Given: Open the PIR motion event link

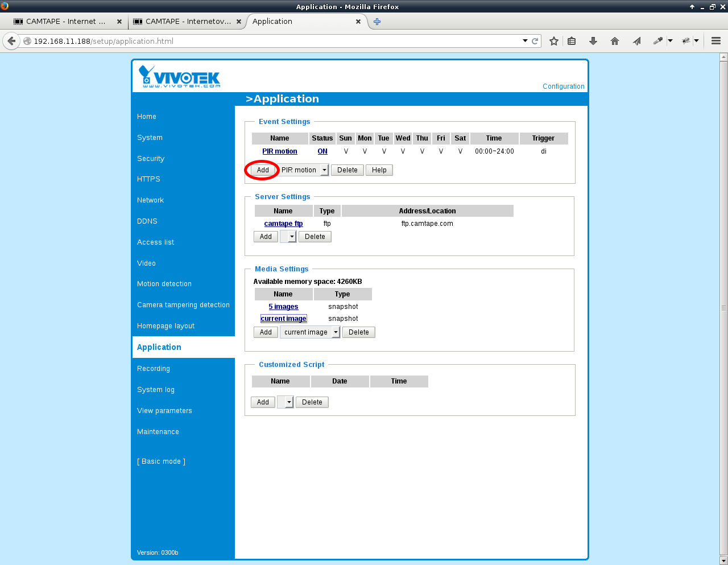Looking at the screenshot, I should click(x=280, y=151).
